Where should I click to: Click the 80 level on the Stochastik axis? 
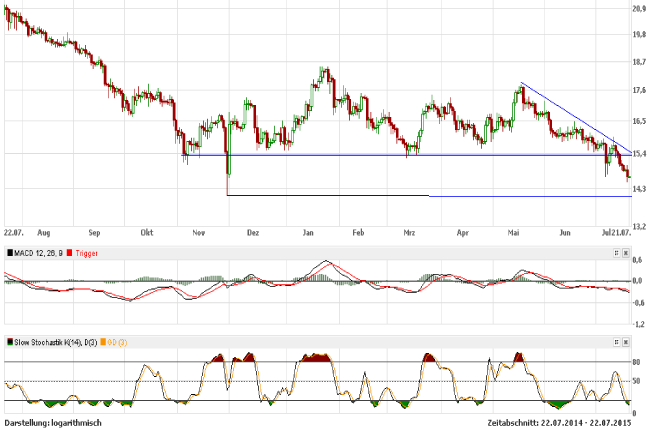(636, 362)
